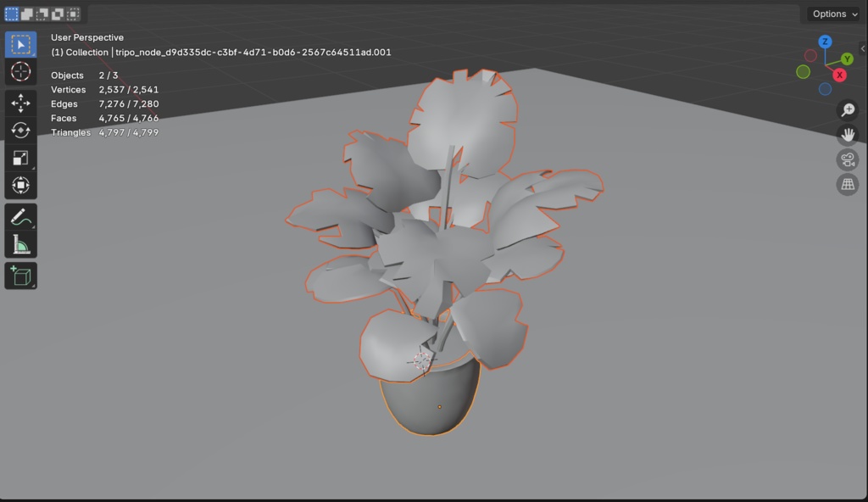Activate the Add Cube tool
868x502 pixels.
point(20,275)
